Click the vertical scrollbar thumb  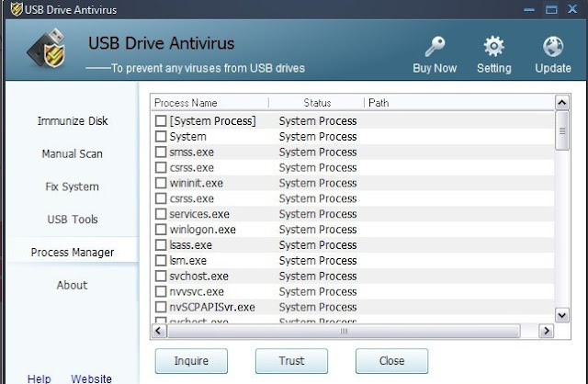click(561, 130)
